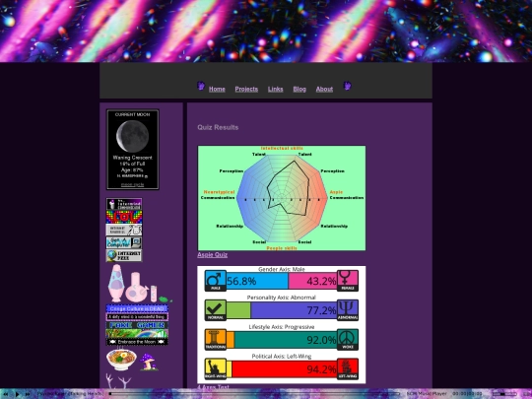Play the music player track
The image size is (532, 399).
(x=17, y=394)
